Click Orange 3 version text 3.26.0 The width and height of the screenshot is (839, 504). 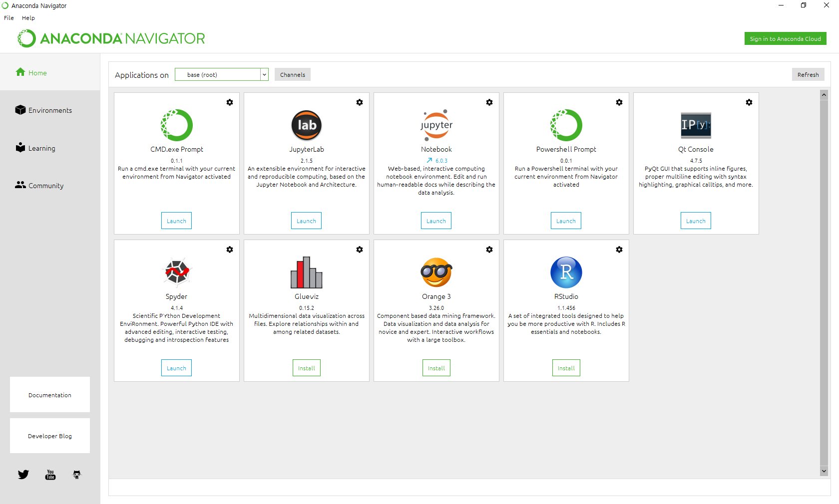(436, 308)
